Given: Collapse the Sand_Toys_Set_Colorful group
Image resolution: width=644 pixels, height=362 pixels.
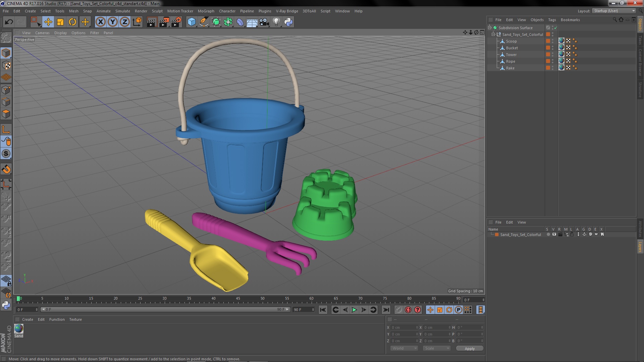Looking at the screenshot, I should [493, 35].
